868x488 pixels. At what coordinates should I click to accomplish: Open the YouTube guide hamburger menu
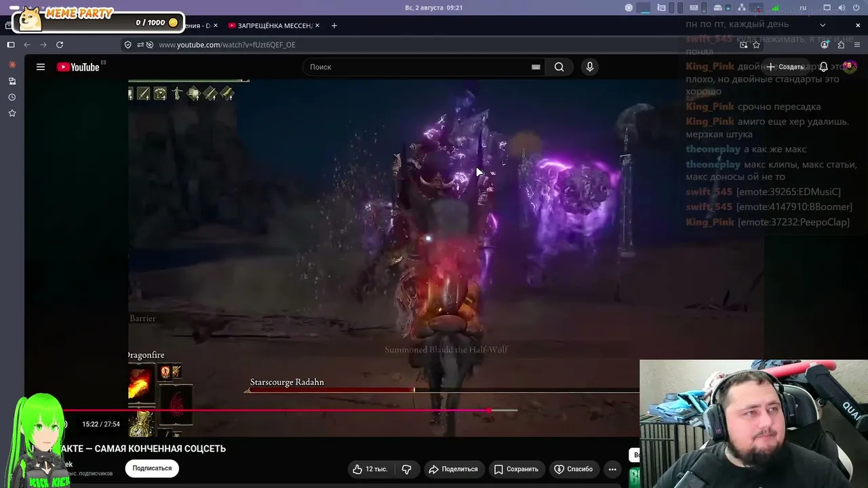41,67
